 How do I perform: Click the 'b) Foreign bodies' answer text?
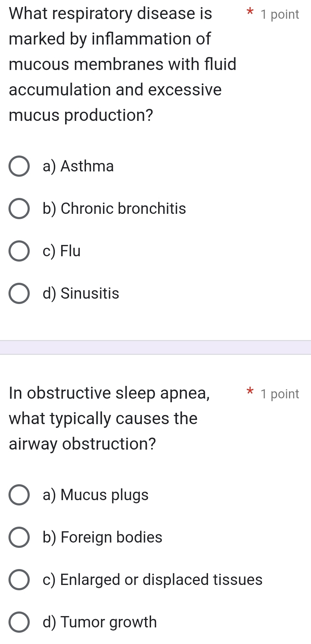pyautogui.click(x=103, y=537)
